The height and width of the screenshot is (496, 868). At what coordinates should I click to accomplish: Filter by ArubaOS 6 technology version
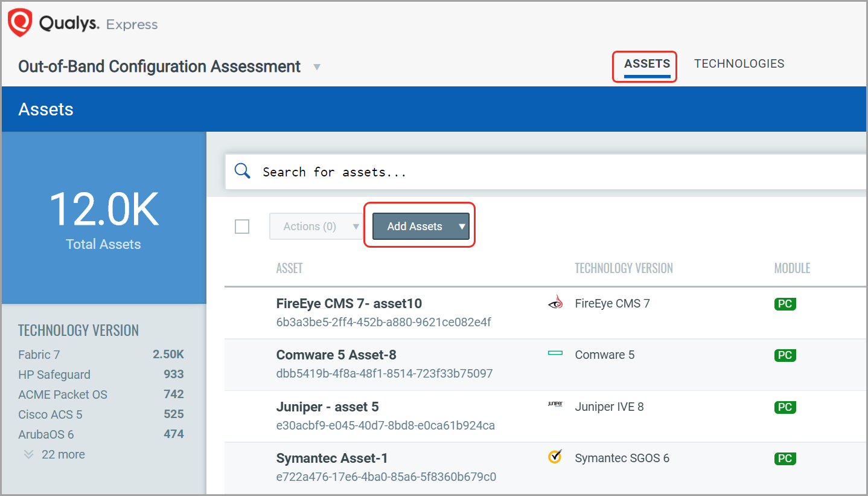(46, 434)
